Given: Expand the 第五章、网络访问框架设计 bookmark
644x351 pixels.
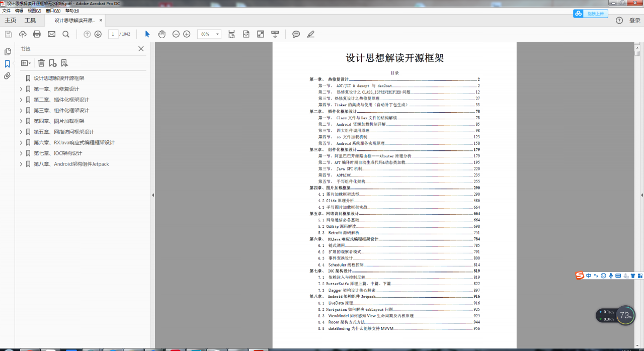Looking at the screenshot, I should tap(21, 132).
